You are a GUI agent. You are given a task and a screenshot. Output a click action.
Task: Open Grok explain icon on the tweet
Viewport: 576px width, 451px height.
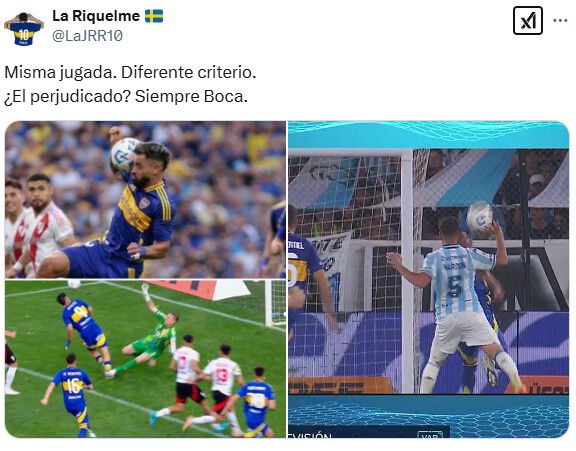coord(528,21)
